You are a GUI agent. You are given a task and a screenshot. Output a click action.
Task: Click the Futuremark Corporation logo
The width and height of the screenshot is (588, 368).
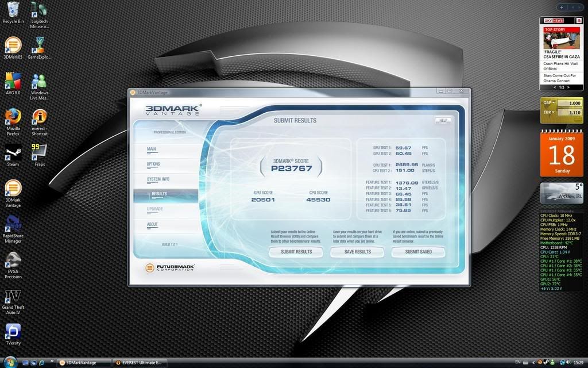tap(170, 268)
